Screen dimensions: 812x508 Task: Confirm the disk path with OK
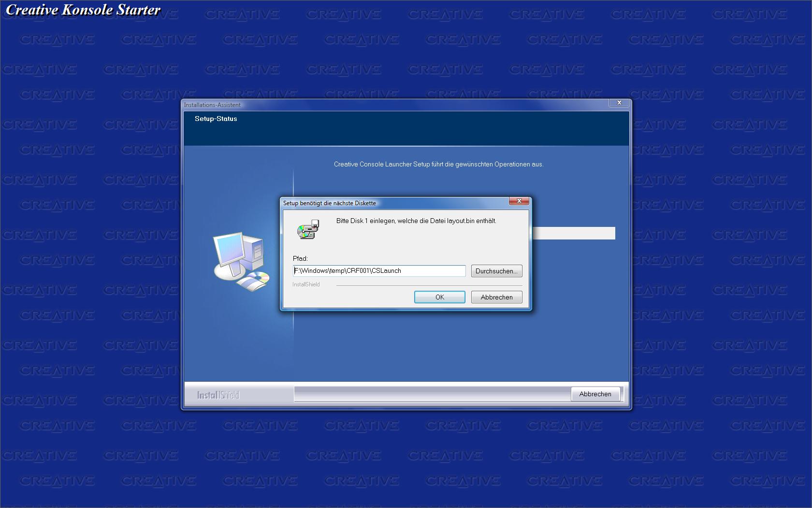[439, 297]
